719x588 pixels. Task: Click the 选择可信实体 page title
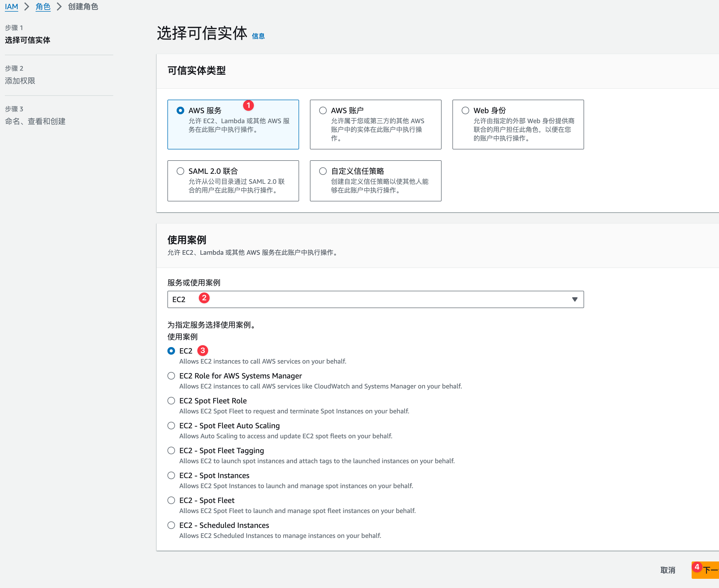pos(202,33)
